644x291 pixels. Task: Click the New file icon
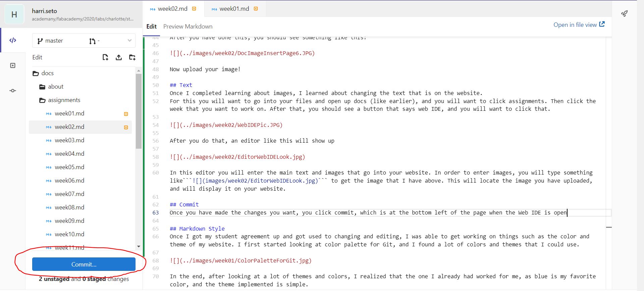[105, 57]
